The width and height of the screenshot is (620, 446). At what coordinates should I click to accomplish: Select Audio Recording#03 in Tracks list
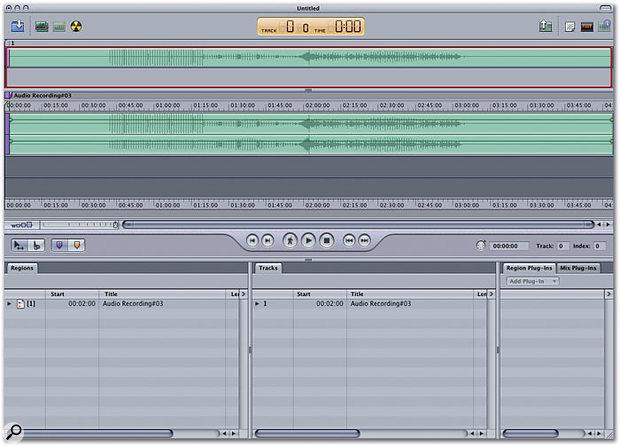click(381, 304)
